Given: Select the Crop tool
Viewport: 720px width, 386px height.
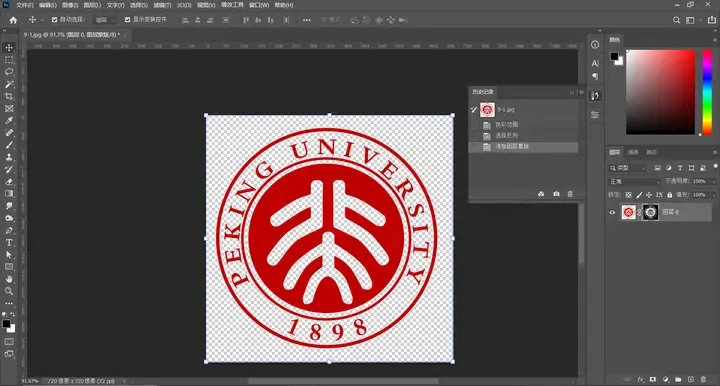Looking at the screenshot, I should click(x=9, y=96).
